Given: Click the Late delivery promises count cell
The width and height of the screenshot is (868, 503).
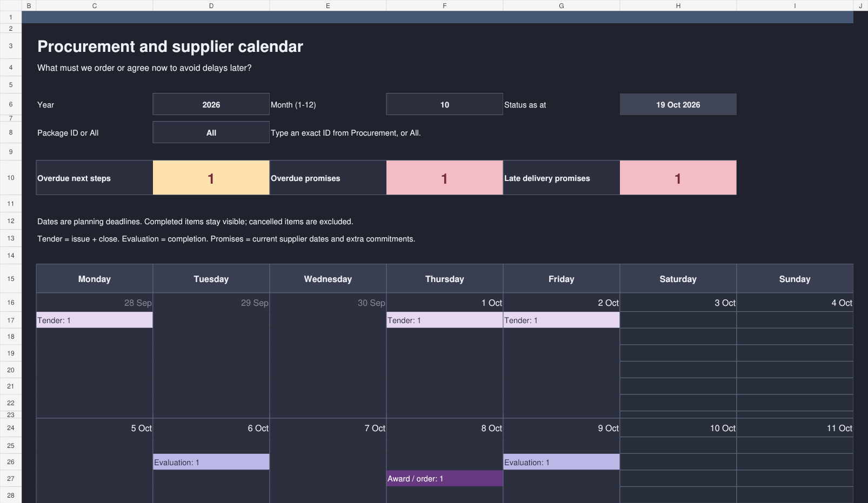Looking at the screenshot, I should [678, 178].
